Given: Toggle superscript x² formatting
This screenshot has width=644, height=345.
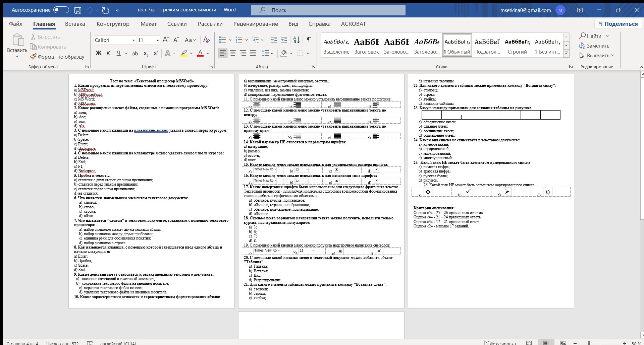Looking at the screenshot, I should 156,53.
